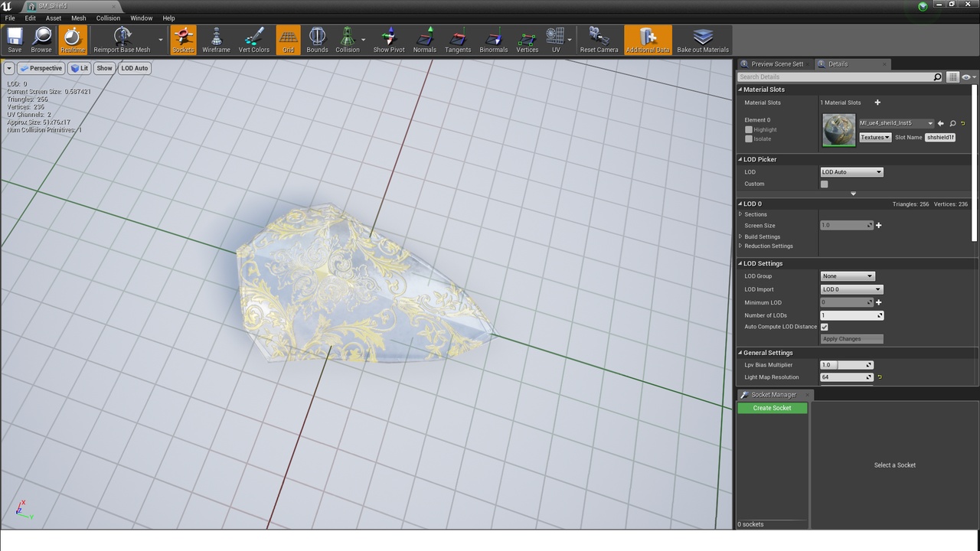Expand the Build Settings section

click(x=762, y=236)
